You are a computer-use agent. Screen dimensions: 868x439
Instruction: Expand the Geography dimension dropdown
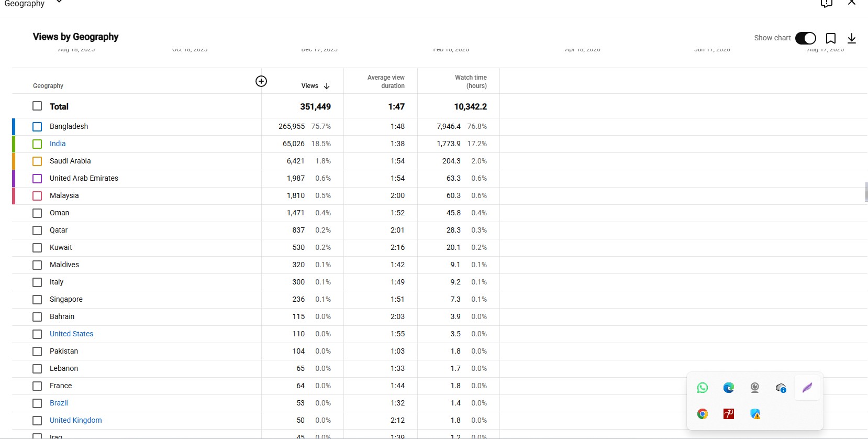coord(59,2)
